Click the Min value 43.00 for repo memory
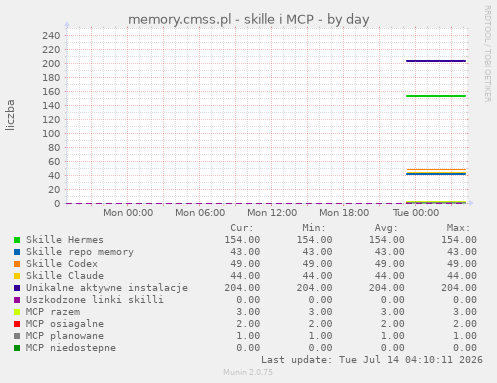This screenshot has width=497, height=383. (x=317, y=252)
